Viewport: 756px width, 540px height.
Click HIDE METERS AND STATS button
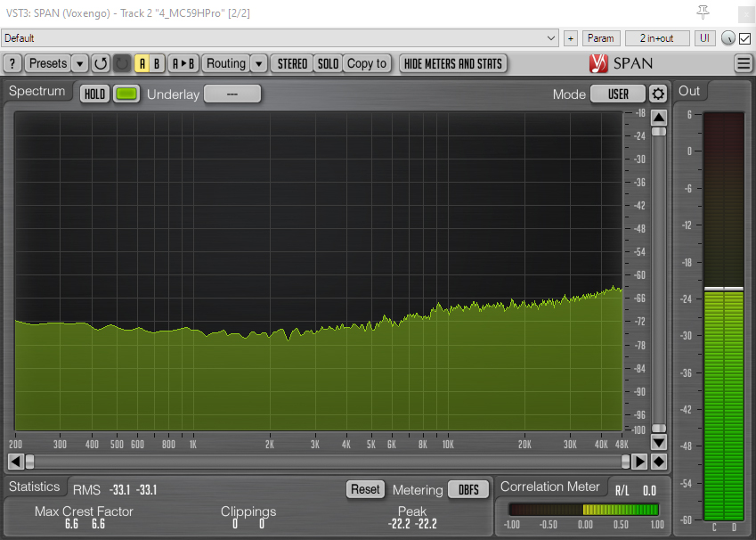pyautogui.click(x=453, y=63)
